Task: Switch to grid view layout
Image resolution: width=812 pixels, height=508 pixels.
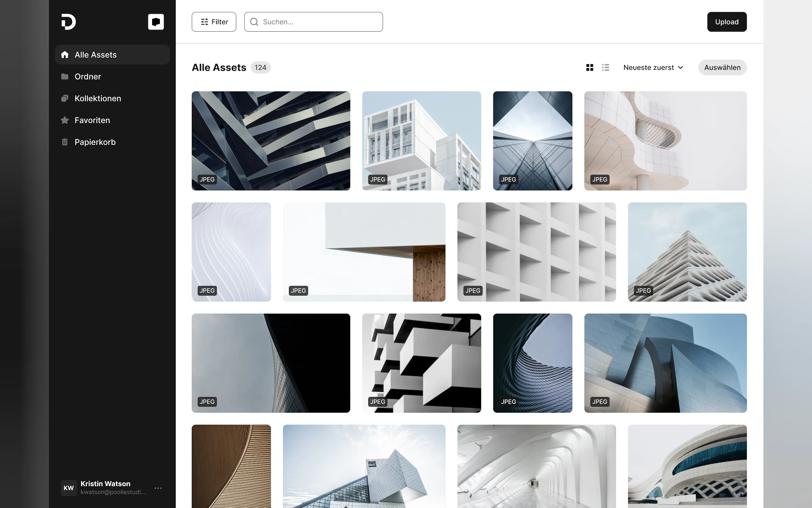Action: click(x=589, y=67)
